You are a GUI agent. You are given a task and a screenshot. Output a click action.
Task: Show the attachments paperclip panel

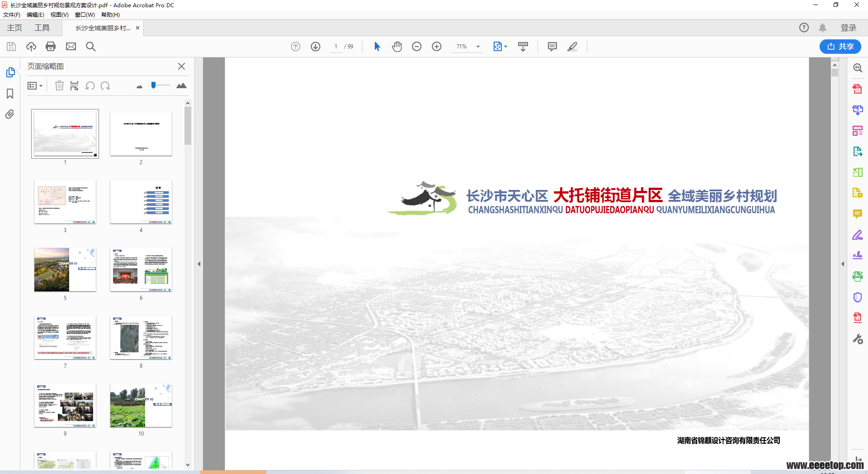pyautogui.click(x=10, y=114)
